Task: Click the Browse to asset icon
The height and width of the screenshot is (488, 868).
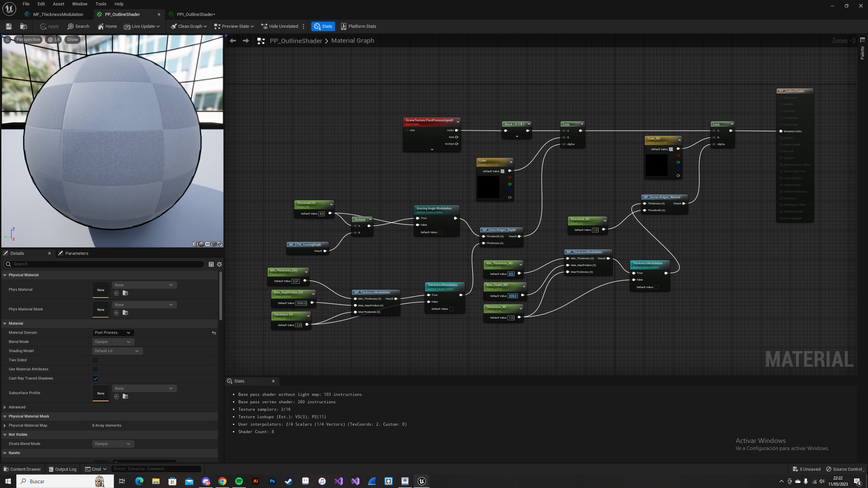Action: [x=23, y=26]
